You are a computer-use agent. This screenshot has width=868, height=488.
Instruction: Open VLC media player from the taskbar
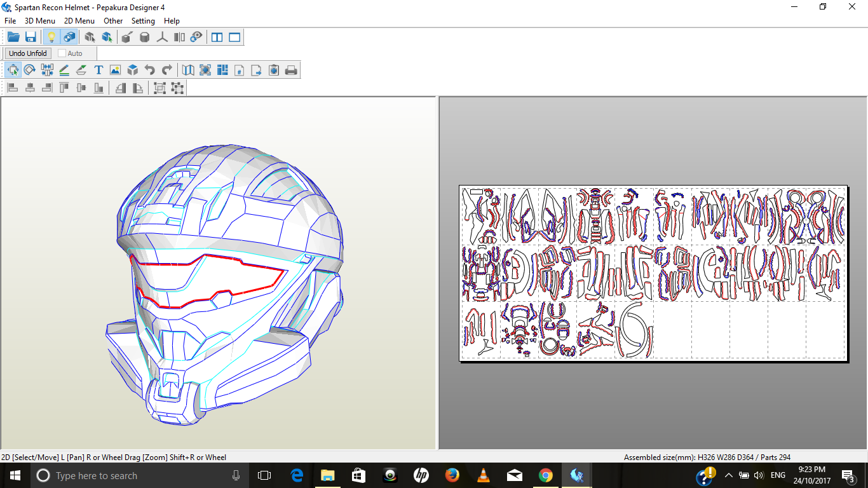point(483,475)
